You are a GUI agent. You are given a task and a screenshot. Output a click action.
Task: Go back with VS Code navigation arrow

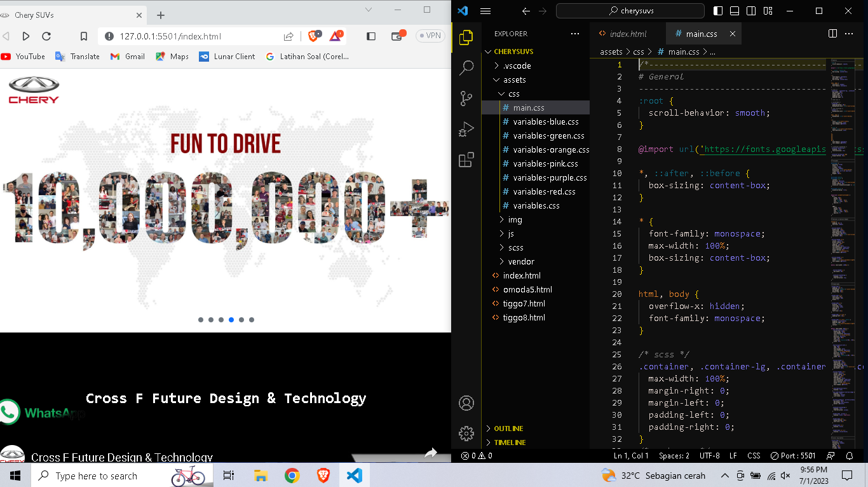tap(526, 11)
